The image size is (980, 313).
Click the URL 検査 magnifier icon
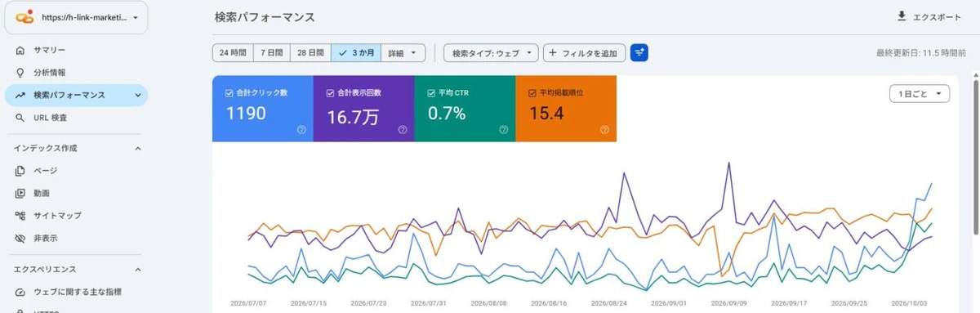(x=20, y=118)
